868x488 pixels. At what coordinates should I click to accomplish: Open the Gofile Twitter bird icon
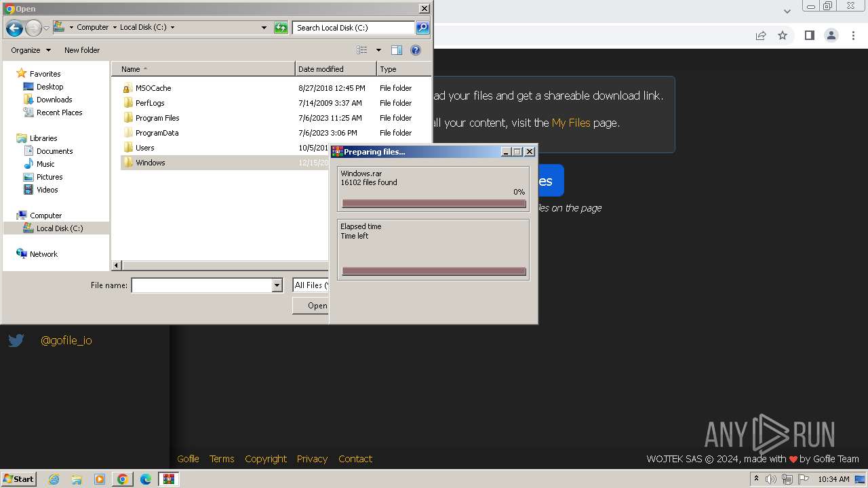[16, 340]
